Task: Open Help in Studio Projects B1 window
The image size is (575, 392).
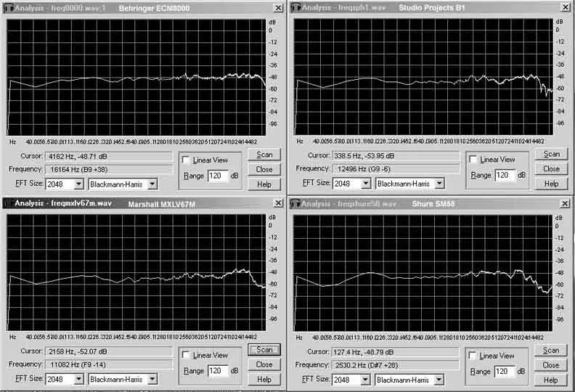Action: click(x=551, y=184)
